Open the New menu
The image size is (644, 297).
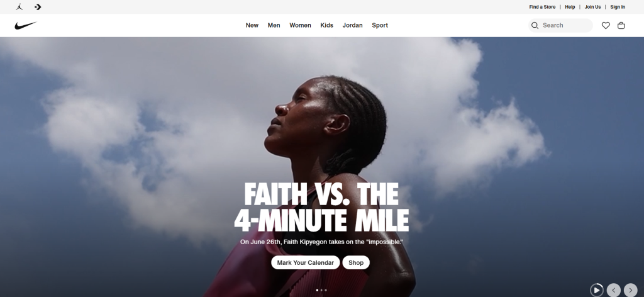[x=252, y=25]
